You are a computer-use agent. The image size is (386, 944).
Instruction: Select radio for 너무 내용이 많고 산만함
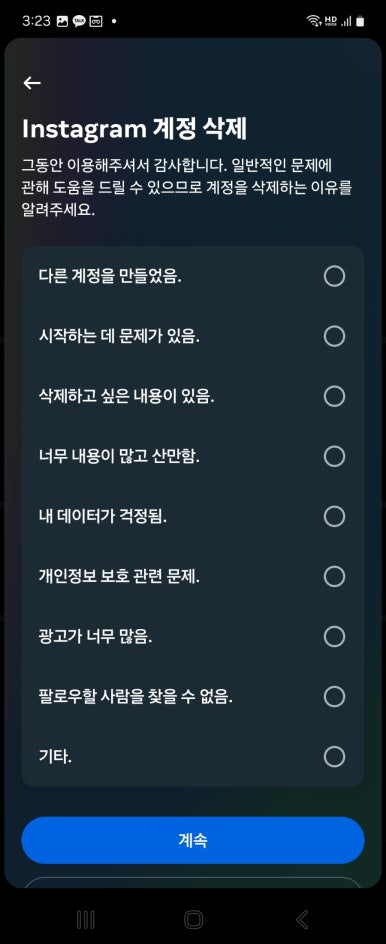334,456
